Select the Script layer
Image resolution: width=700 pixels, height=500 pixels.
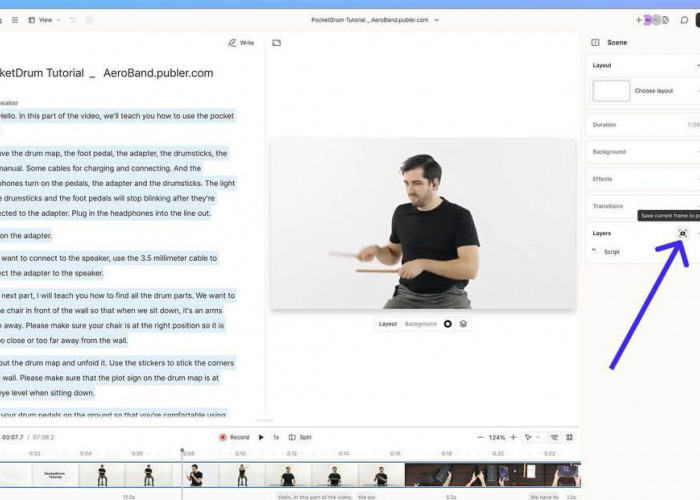[x=612, y=252]
